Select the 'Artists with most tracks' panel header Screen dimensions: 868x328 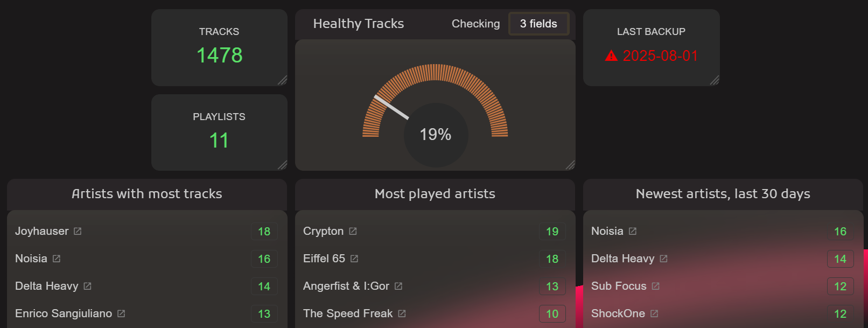146,194
